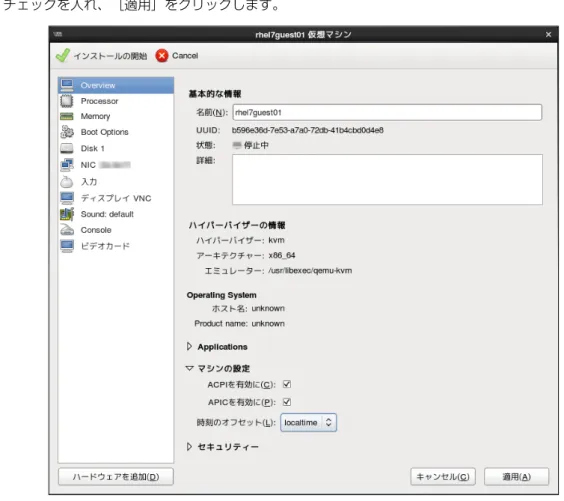Click the NIC network icon

click(x=67, y=165)
